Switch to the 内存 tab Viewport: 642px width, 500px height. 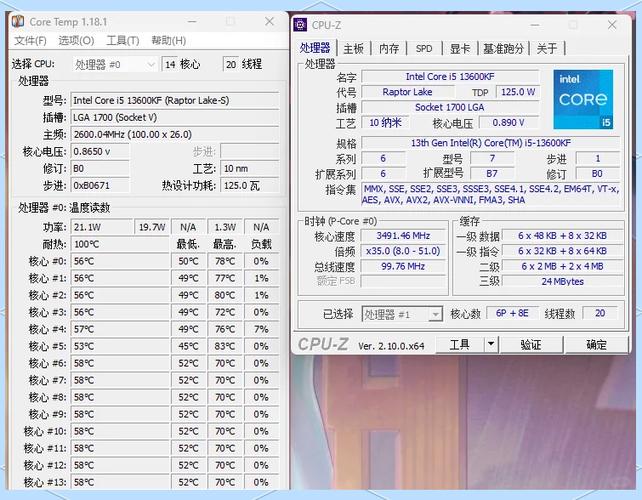pos(388,48)
